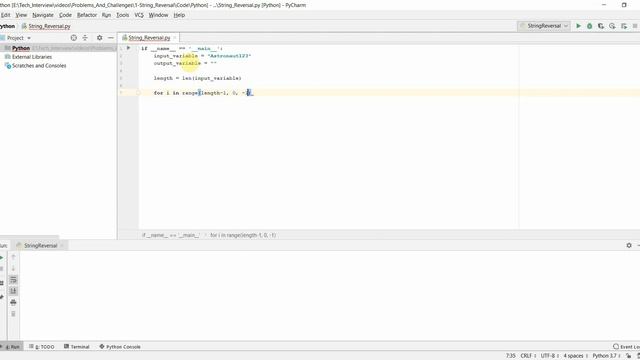Open the Project panel gear settings
The width and height of the screenshot is (640, 360).
tap(99, 38)
